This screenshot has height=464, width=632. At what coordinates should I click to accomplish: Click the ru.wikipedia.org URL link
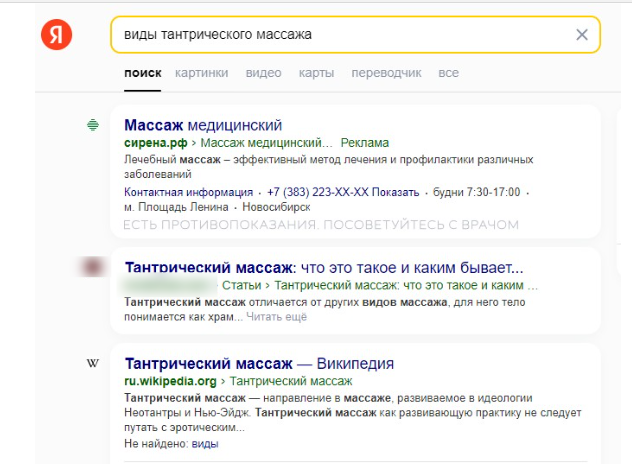click(170, 381)
